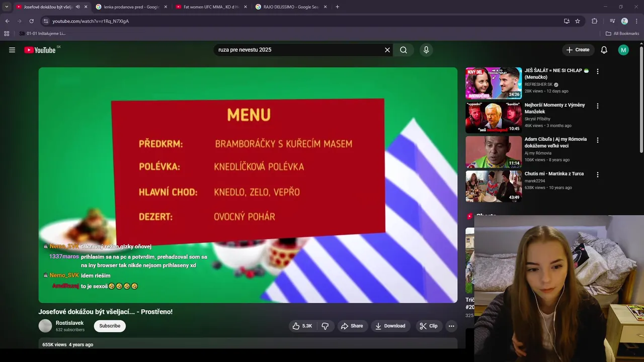
Task: Dislike the video with thumbs down
Action: tap(325, 326)
